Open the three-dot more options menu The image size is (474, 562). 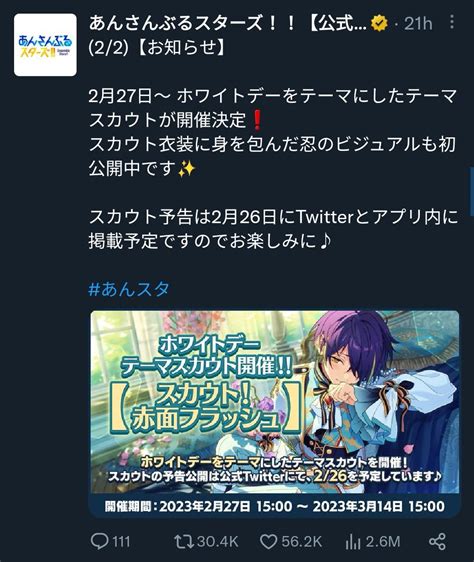452,22
